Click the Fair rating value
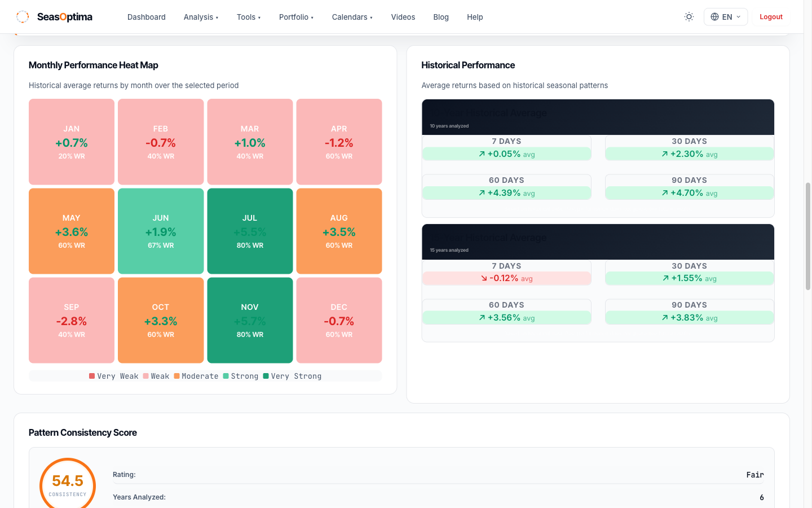The width and height of the screenshot is (812, 508). pos(755,475)
